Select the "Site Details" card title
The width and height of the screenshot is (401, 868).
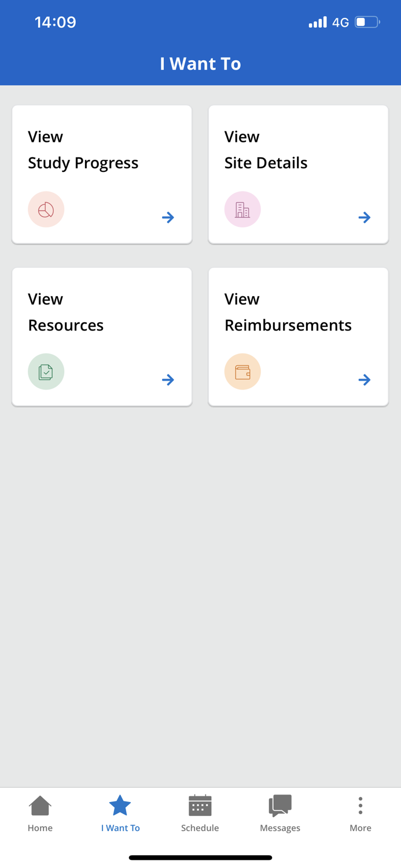click(266, 163)
